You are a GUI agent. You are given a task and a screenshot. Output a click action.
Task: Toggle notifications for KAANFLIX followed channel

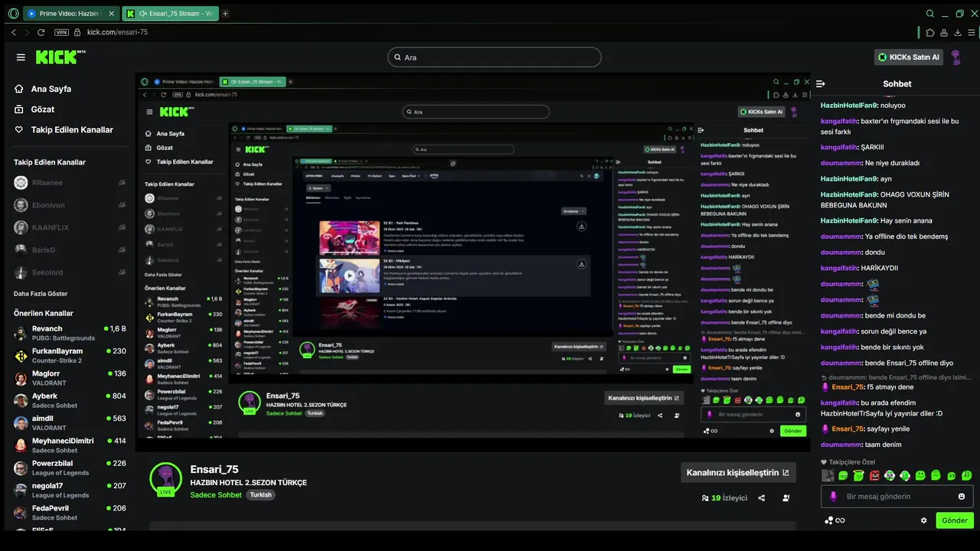[x=122, y=227]
